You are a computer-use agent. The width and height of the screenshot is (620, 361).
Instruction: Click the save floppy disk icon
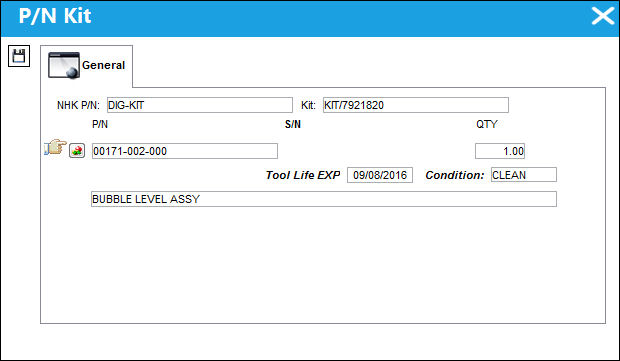(19, 56)
